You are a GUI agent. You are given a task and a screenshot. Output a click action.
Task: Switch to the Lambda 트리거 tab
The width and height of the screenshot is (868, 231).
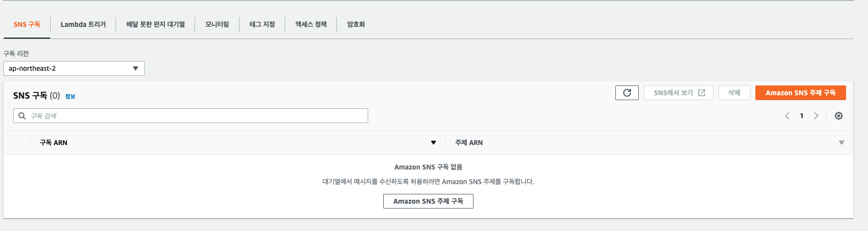(83, 24)
